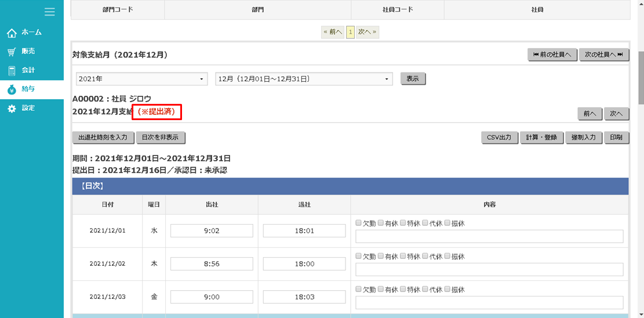Click page 1 in pagination
Screen dimensions: 644x318
350,32
